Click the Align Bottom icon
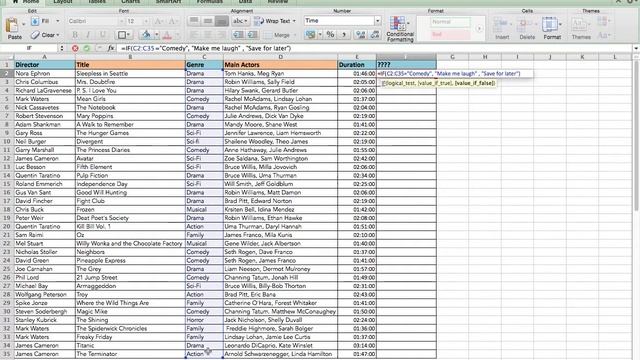640x360 pixels. point(222,21)
